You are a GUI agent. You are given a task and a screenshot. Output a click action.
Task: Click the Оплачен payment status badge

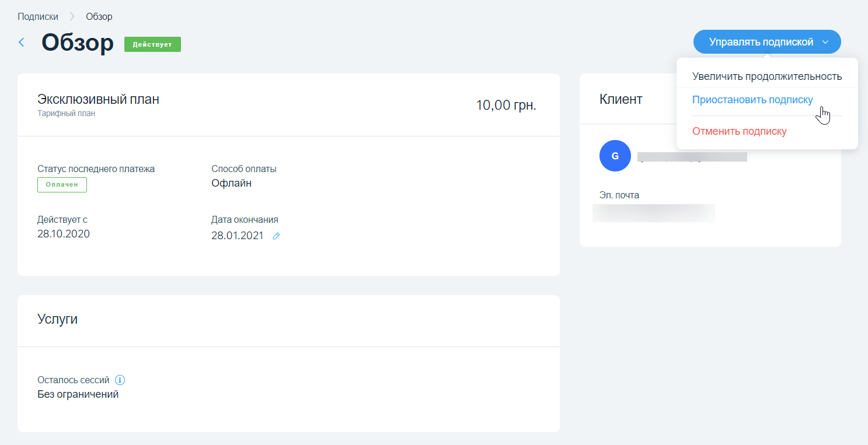tap(62, 185)
